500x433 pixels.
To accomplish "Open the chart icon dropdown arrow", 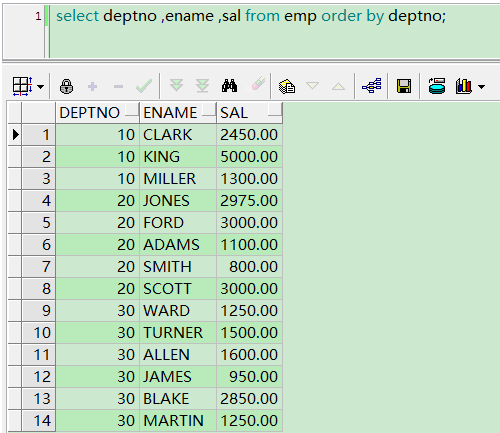I will (x=481, y=87).
